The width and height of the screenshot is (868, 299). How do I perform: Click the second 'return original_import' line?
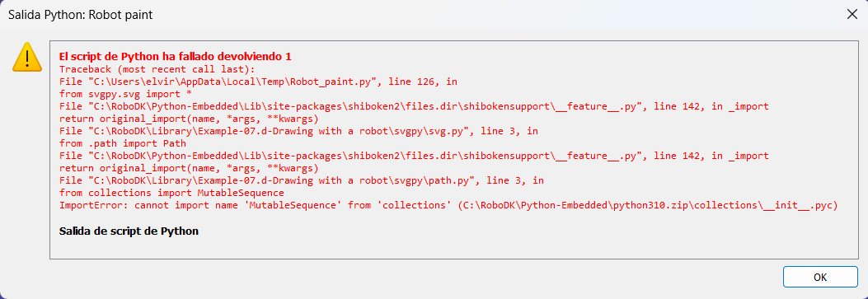188,168
